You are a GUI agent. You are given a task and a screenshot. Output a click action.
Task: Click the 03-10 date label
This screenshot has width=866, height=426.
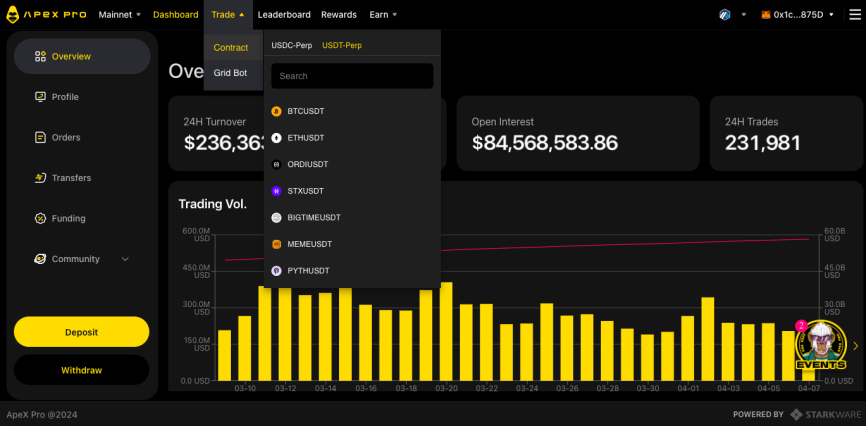245,388
